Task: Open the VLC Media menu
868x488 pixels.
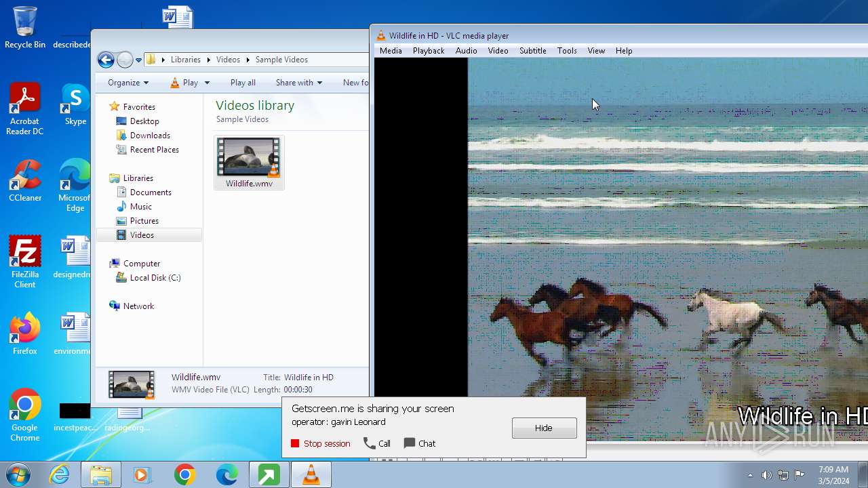Action: coord(391,51)
